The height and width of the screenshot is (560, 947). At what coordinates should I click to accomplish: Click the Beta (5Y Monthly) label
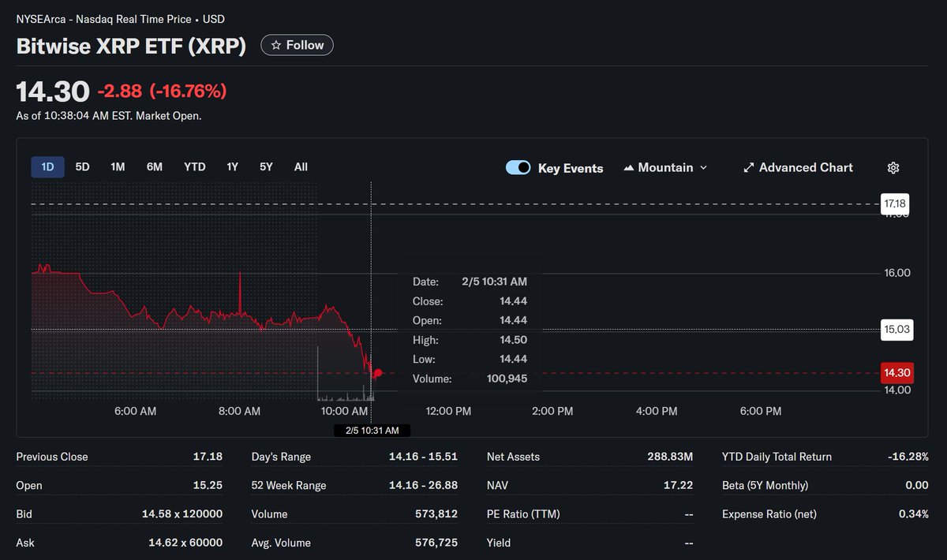point(765,485)
